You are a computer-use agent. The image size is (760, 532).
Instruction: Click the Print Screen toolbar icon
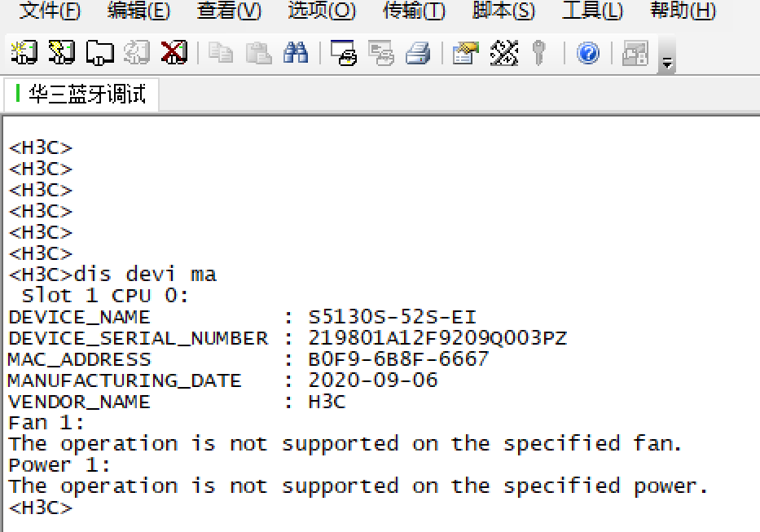tap(344, 54)
